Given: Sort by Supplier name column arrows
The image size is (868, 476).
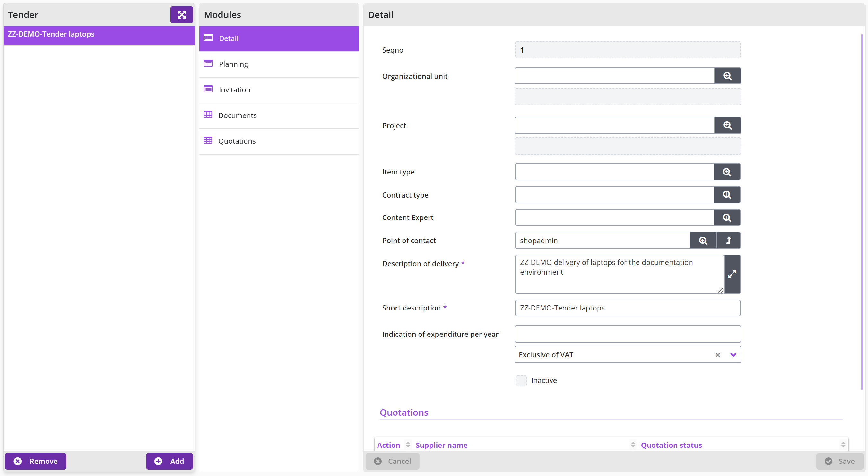Looking at the screenshot, I should click(633, 445).
